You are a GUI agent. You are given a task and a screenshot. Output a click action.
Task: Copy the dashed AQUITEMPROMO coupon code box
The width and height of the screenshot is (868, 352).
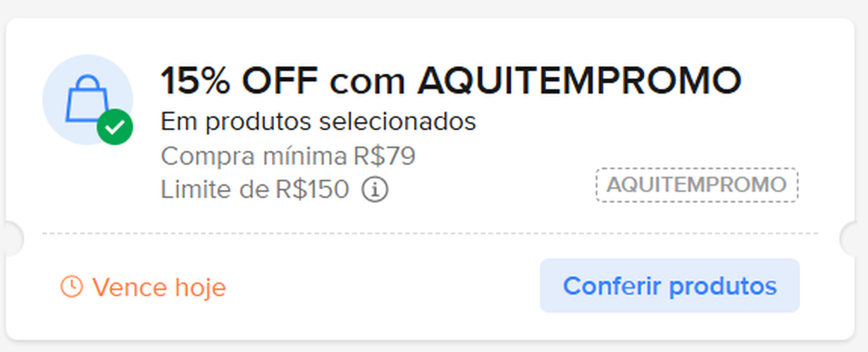click(x=697, y=185)
